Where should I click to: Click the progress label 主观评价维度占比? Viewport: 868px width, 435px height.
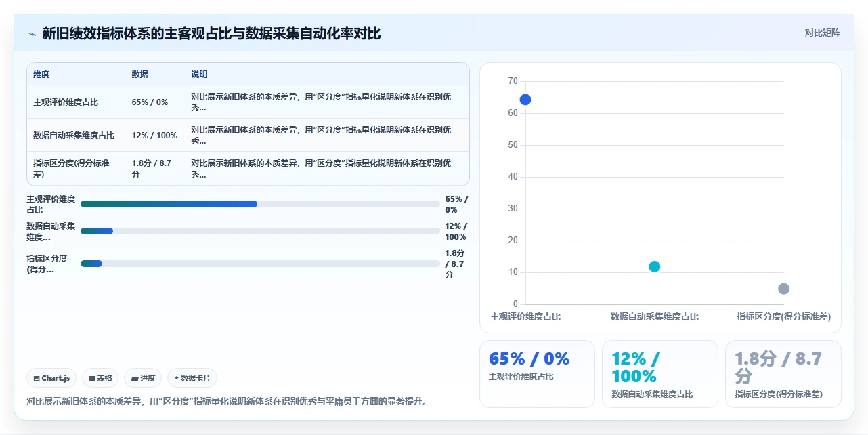(x=51, y=205)
